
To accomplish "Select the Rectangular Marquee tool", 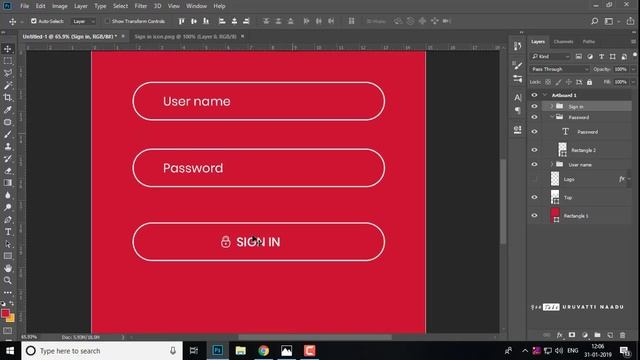I will (8, 61).
